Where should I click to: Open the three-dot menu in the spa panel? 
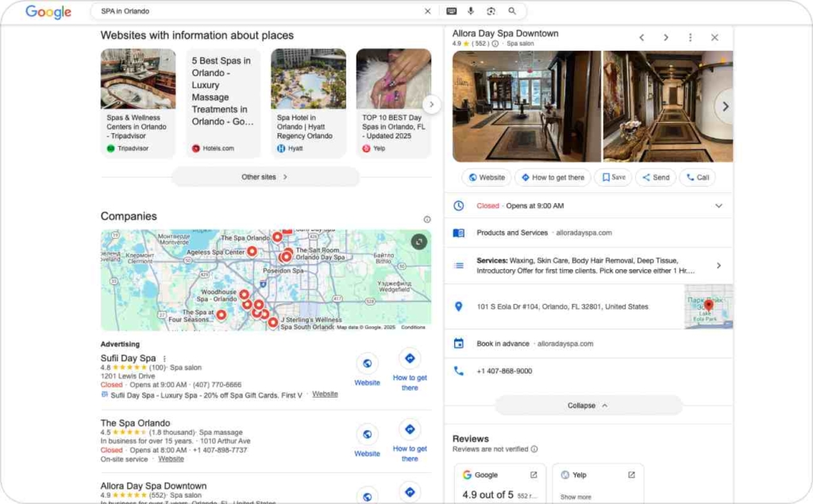click(690, 37)
